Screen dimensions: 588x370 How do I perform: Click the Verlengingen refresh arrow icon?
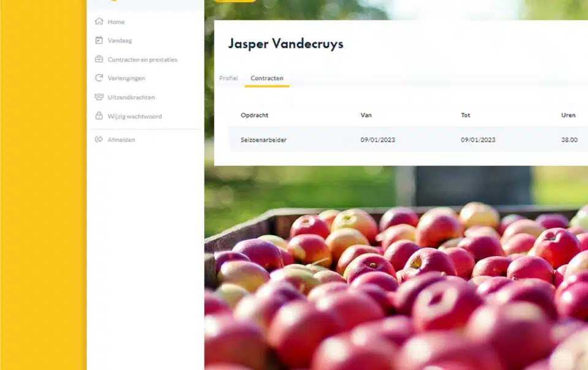[x=99, y=78]
